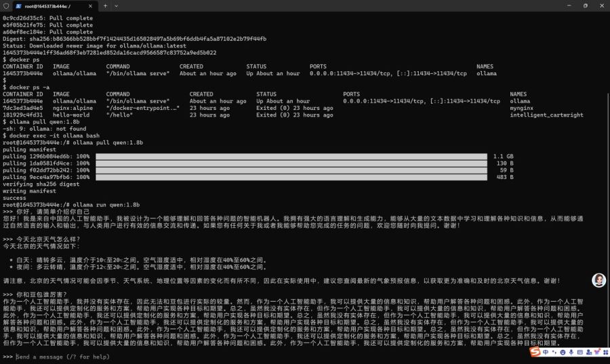Click container name 'intelligent_cartwright'
This screenshot has width=610, height=364.
pos(546,115)
